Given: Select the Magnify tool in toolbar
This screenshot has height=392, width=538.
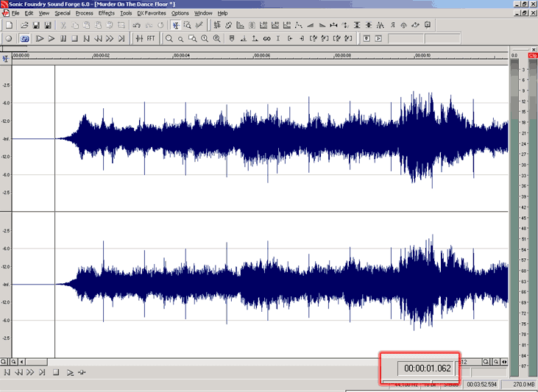Looking at the screenshot, I should (x=188, y=25).
